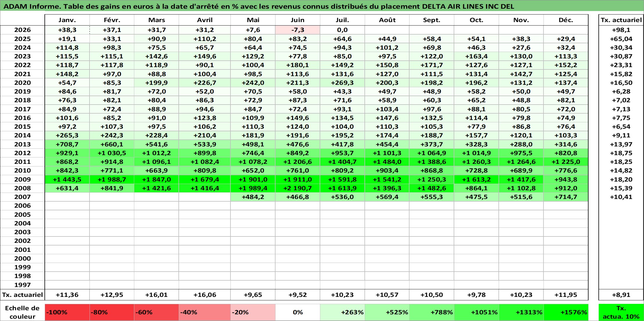
Task: Click the Tx. actuariel label of the bottom row
Action: [22, 295]
